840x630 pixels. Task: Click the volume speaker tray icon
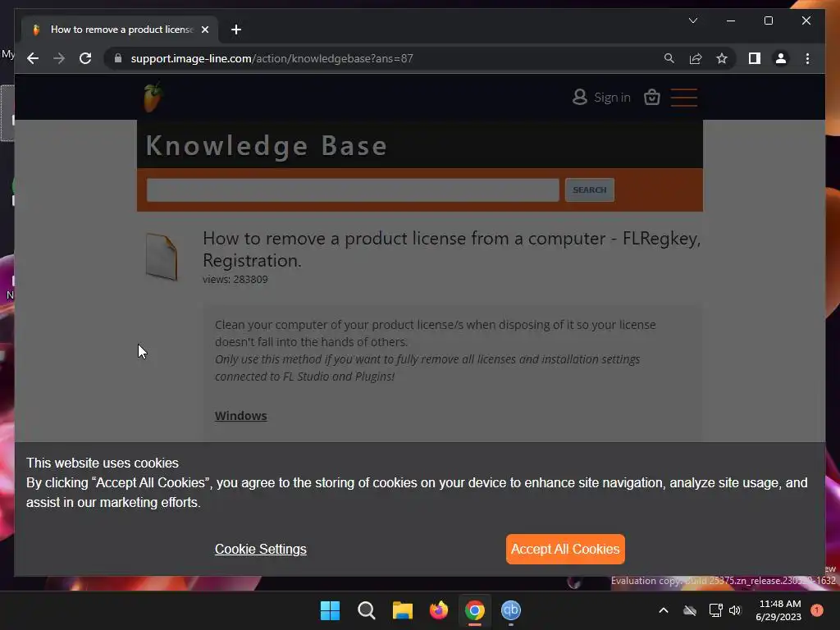(735, 610)
